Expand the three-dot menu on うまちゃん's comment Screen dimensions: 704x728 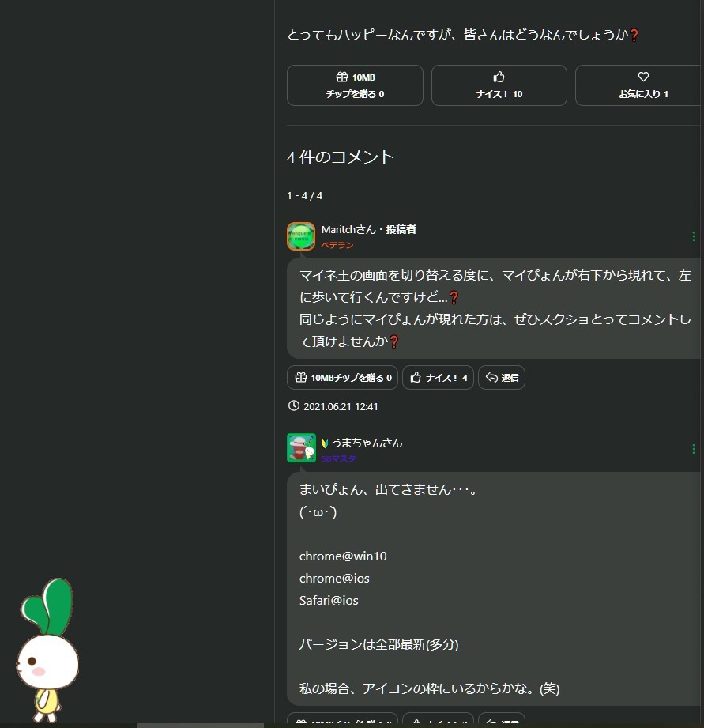point(693,449)
